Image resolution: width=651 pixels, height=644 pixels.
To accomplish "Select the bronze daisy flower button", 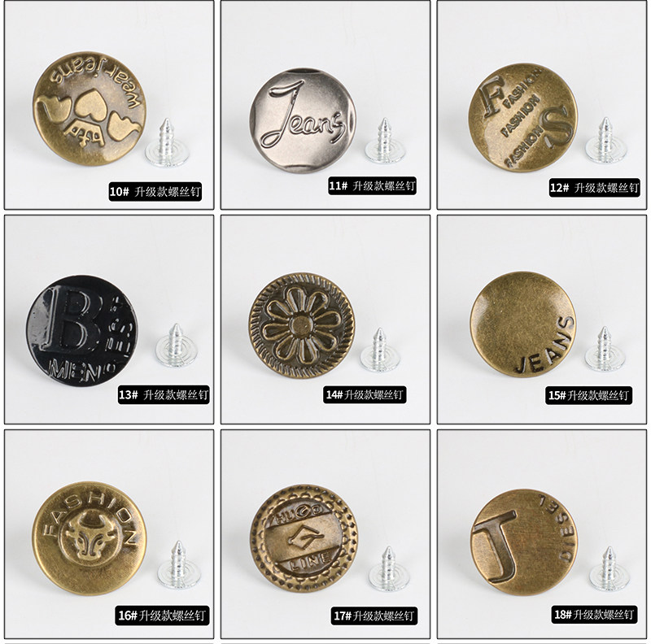I will click(x=302, y=325).
